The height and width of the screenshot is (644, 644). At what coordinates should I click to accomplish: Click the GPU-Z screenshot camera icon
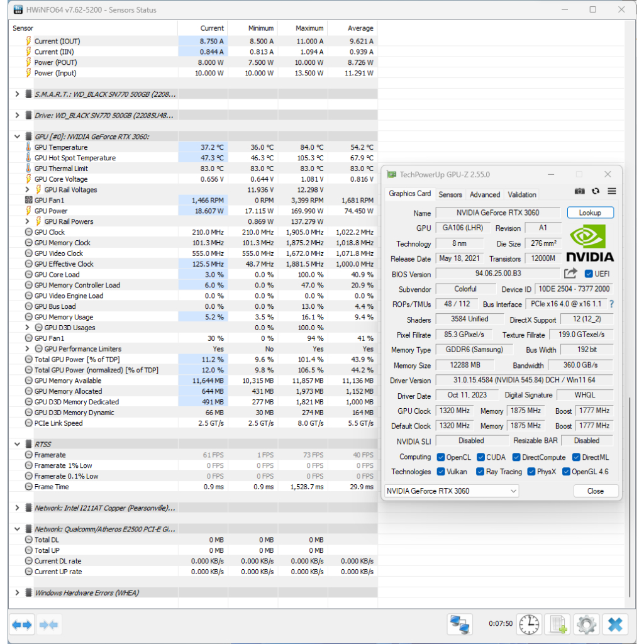(x=580, y=191)
